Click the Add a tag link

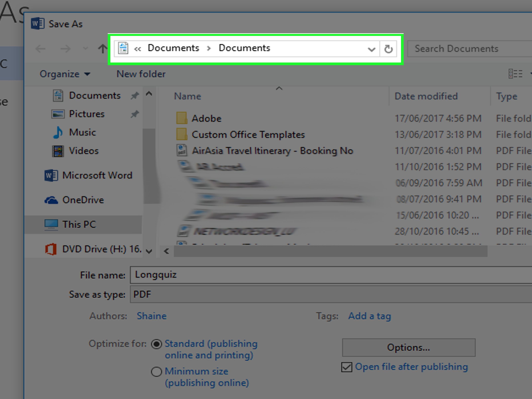369,316
